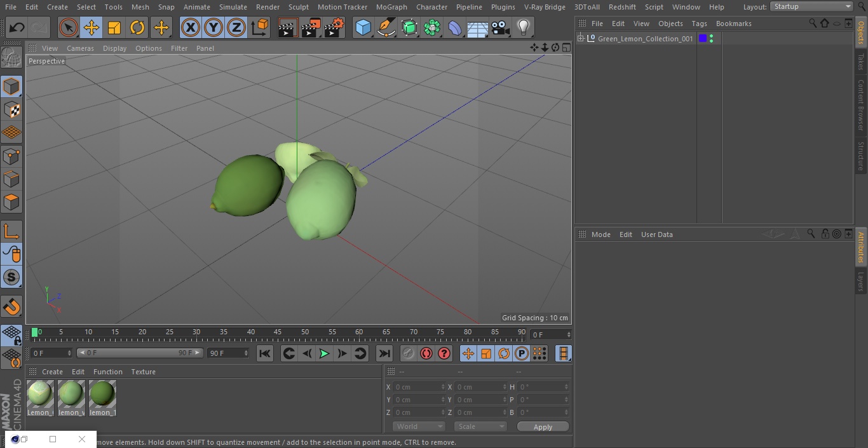This screenshot has height=448, width=868.
Task: Open Edit Render Settings
Action: coord(334,27)
